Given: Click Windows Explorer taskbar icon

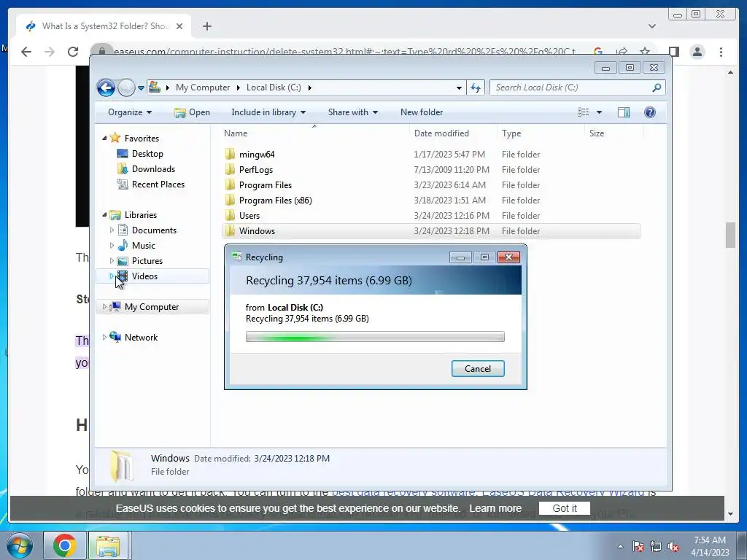Looking at the screenshot, I should coord(108,545).
